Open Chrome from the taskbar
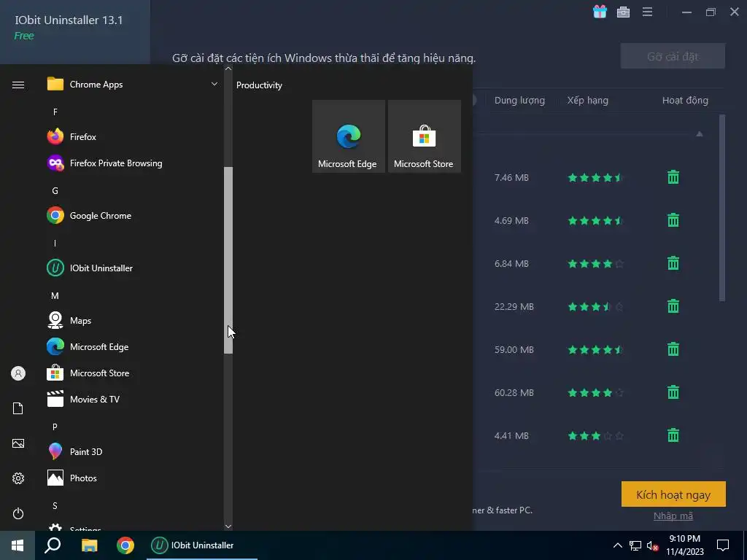Image resolution: width=747 pixels, height=560 pixels. pyautogui.click(x=125, y=545)
